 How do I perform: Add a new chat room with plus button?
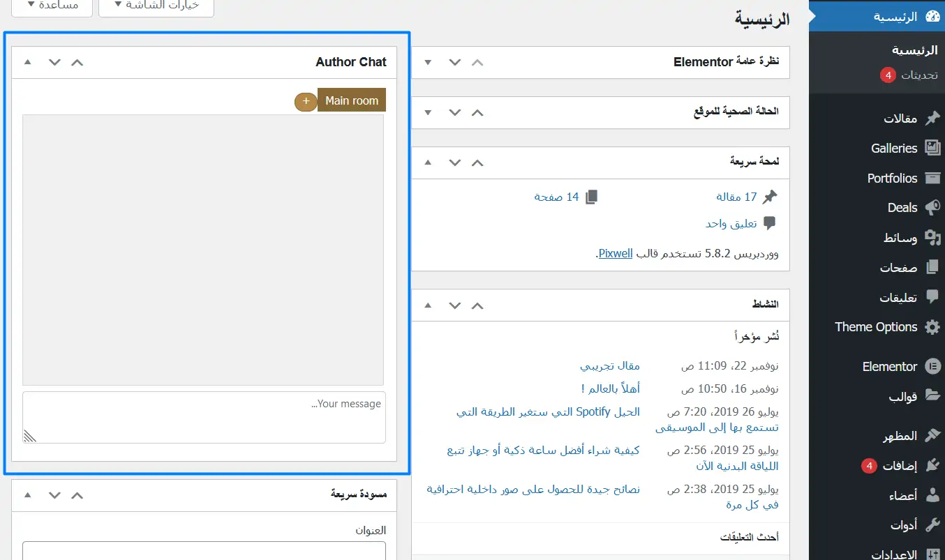(306, 101)
